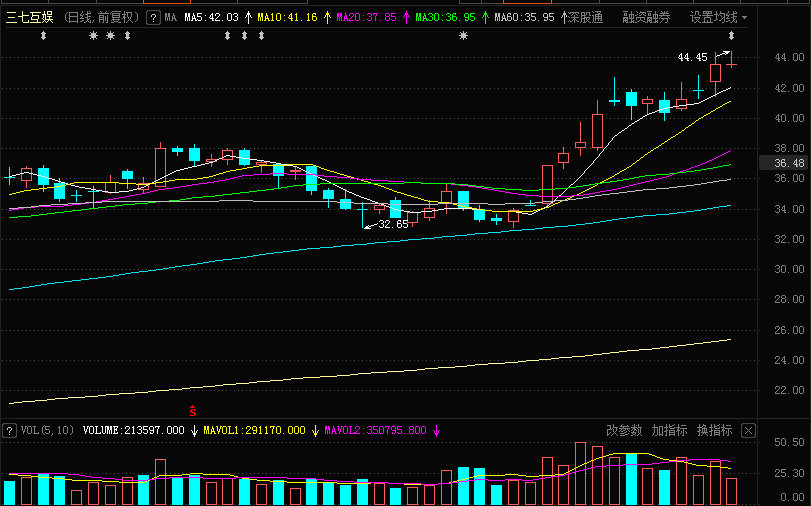The width and height of the screenshot is (811, 506).
Task: Click the 三七互娱 stock name
Action: click(x=30, y=18)
